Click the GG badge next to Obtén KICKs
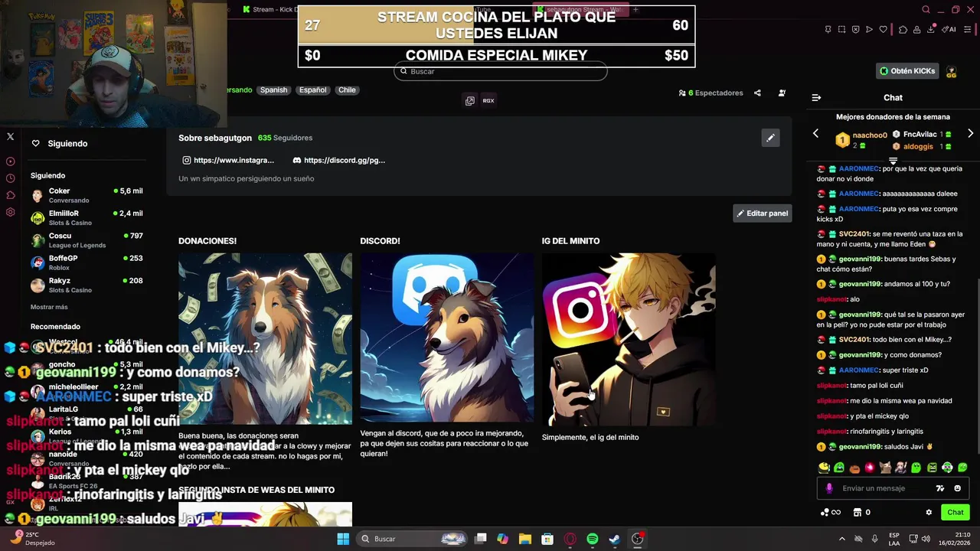980x551 pixels. click(952, 71)
